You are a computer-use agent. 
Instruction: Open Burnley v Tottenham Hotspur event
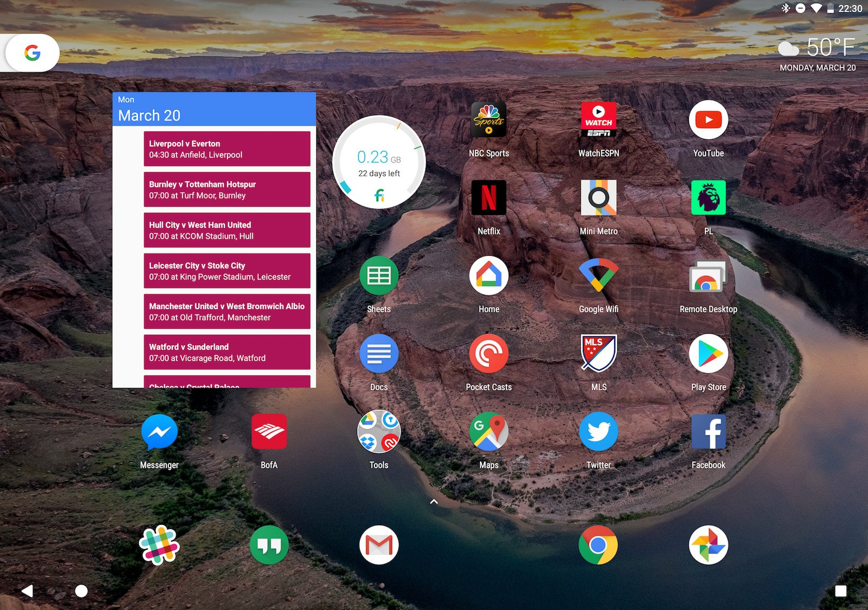[x=227, y=190]
